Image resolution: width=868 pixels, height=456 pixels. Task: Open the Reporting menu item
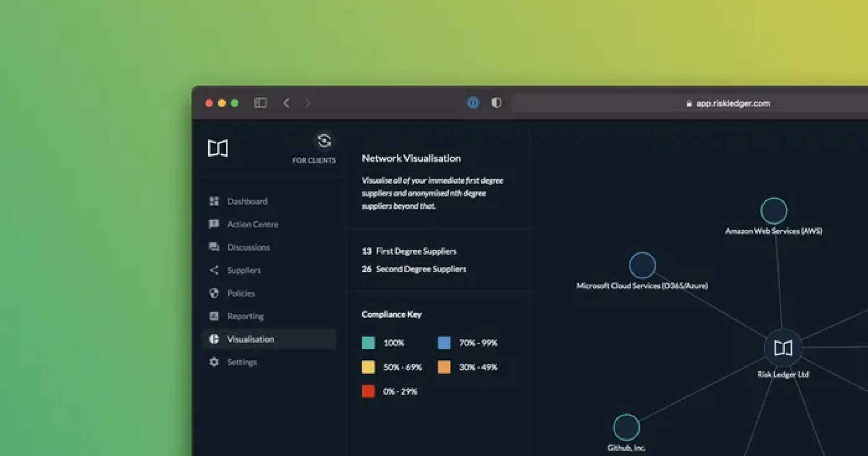(x=269, y=316)
